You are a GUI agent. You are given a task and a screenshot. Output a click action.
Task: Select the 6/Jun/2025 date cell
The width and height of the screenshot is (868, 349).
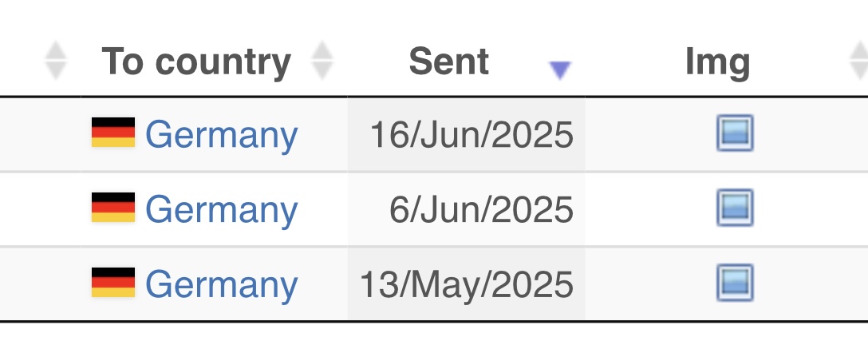click(x=466, y=209)
